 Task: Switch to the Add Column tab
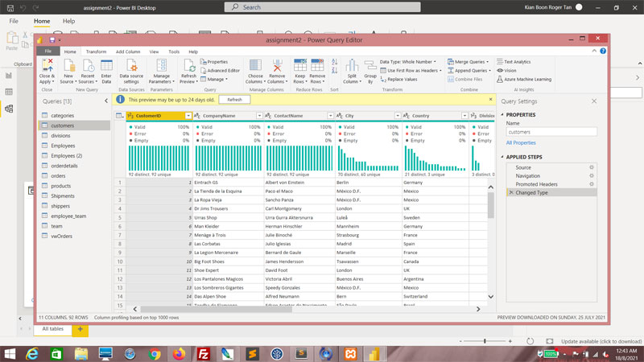pos(128,51)
